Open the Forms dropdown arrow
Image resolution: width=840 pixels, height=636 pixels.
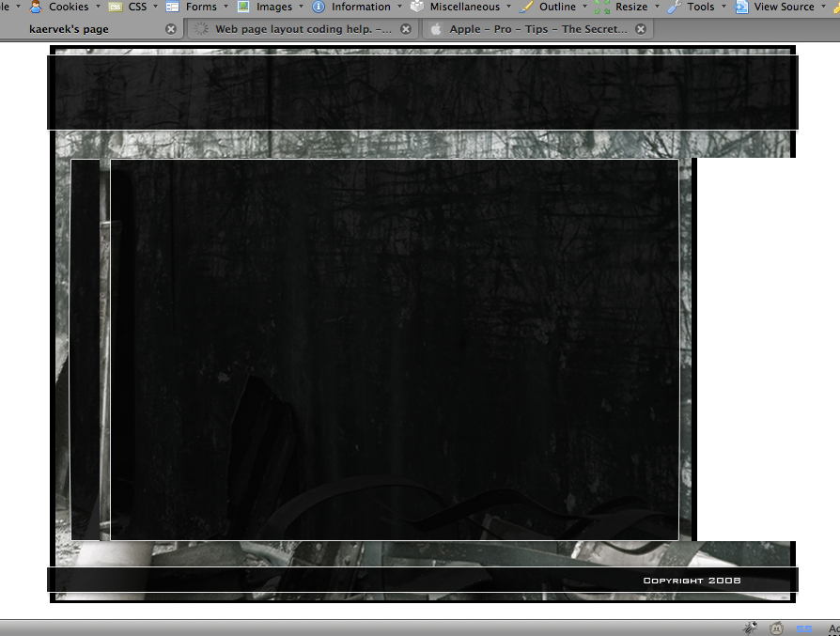tap(226, 7)
